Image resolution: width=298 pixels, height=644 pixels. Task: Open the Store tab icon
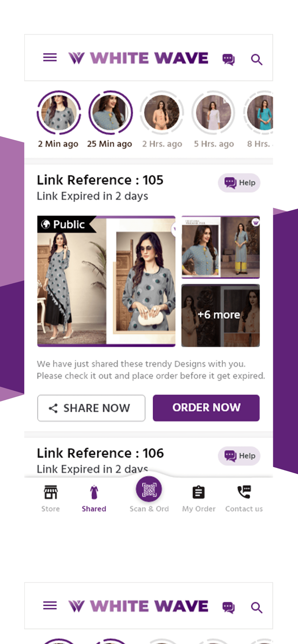[51, 492]
